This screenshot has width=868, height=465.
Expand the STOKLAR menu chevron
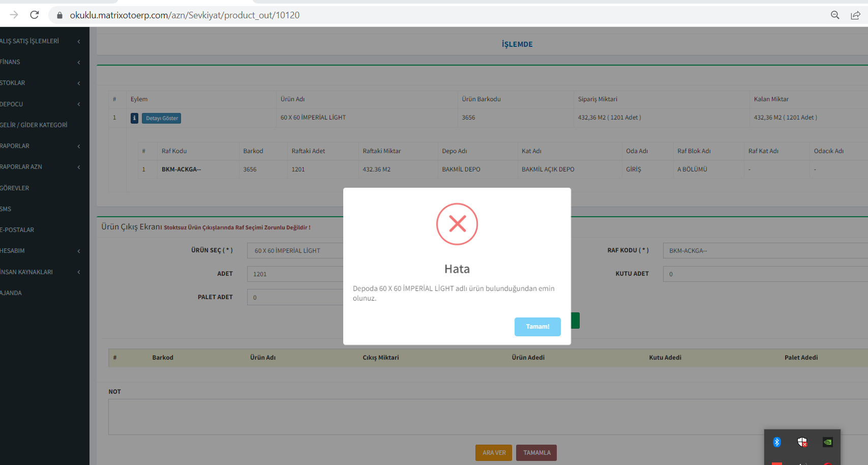tap(79, 83)
